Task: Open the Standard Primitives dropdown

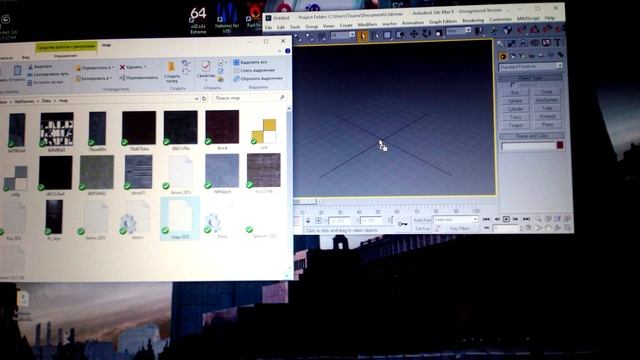Action: pyautogui.click(x=530, y=66)
